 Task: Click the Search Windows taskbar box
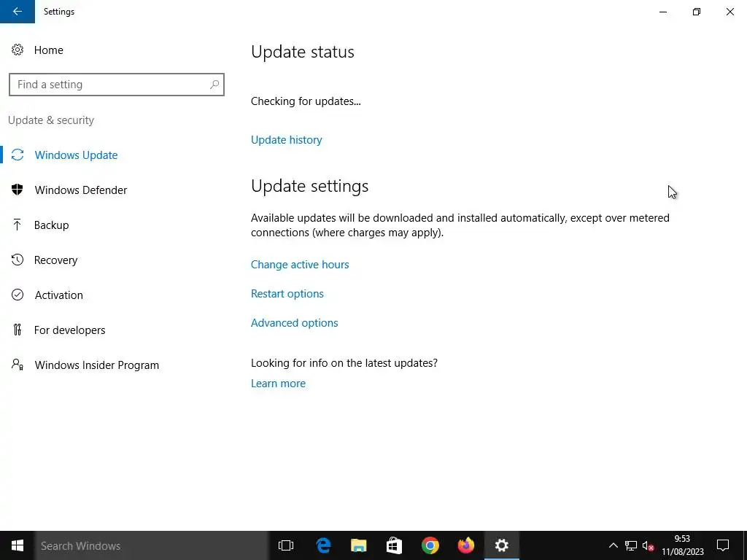pyautogui.click(x=152, y=545)
